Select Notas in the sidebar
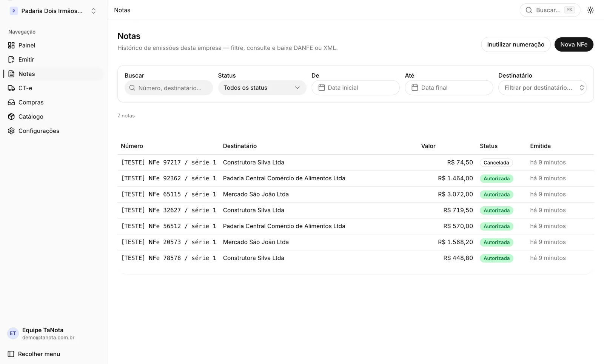 53,74
